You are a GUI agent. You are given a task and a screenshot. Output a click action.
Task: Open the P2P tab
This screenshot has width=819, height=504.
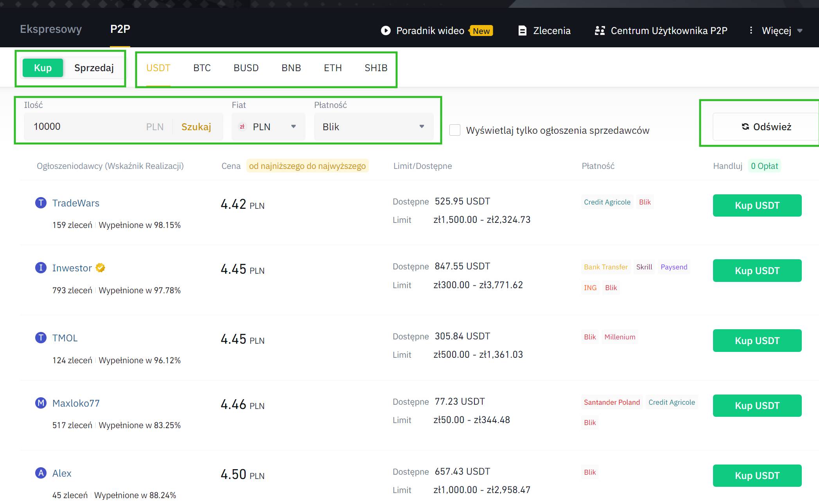pyautogui.click(x=120, y=29)
